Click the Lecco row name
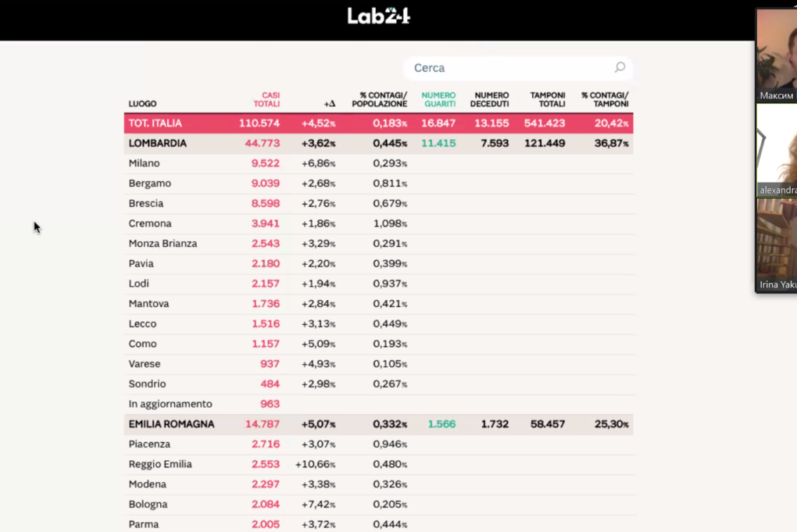Screen dimensions: 797x532 point(142,323)
